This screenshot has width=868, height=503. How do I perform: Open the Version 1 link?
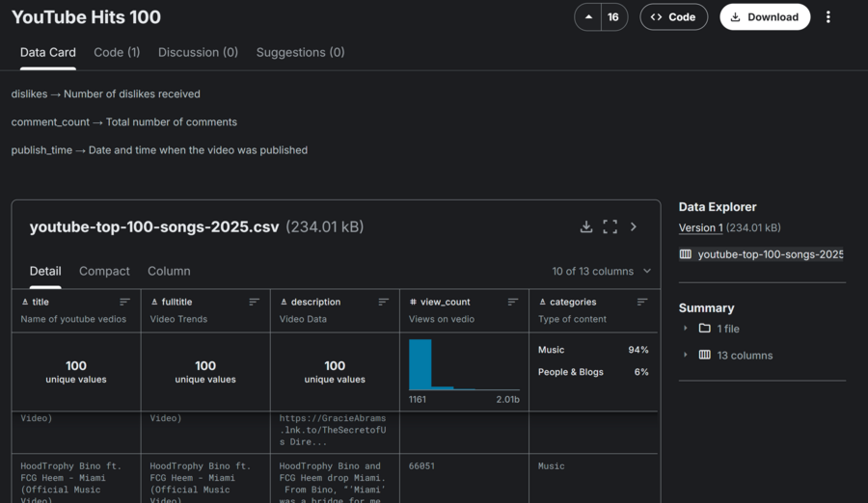pyautogui.click(x=700, y=227)
